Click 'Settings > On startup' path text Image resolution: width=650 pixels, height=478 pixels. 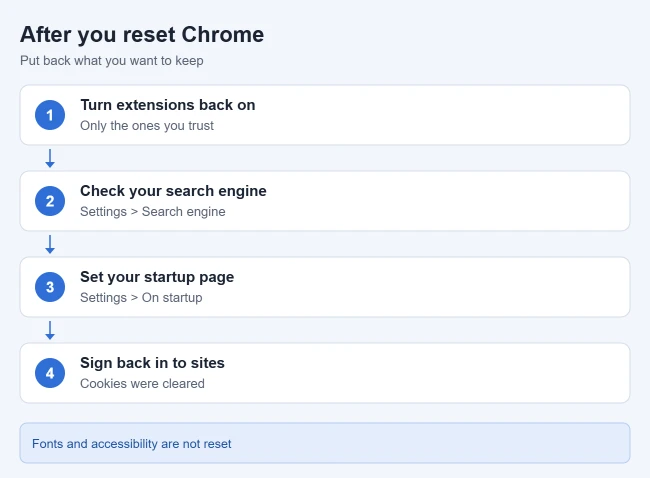[x=141, y=298]
